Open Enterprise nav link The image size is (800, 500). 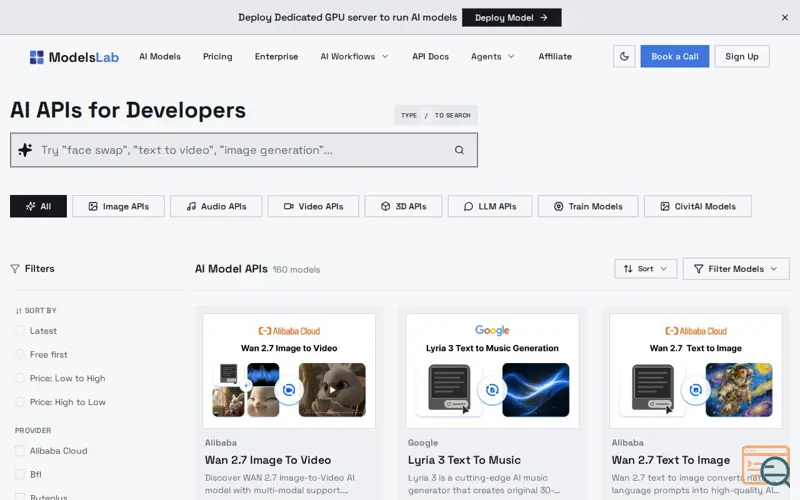click(x=276, y=57)
